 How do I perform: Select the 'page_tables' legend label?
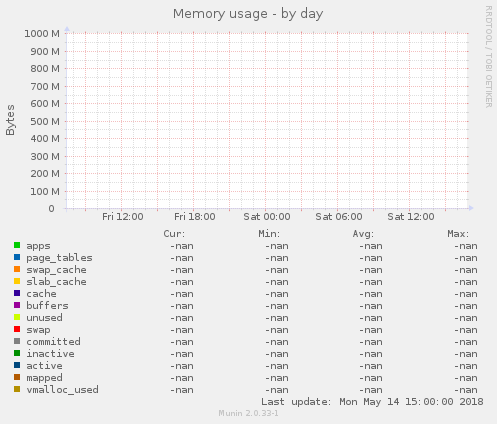[x=59, y=258]
